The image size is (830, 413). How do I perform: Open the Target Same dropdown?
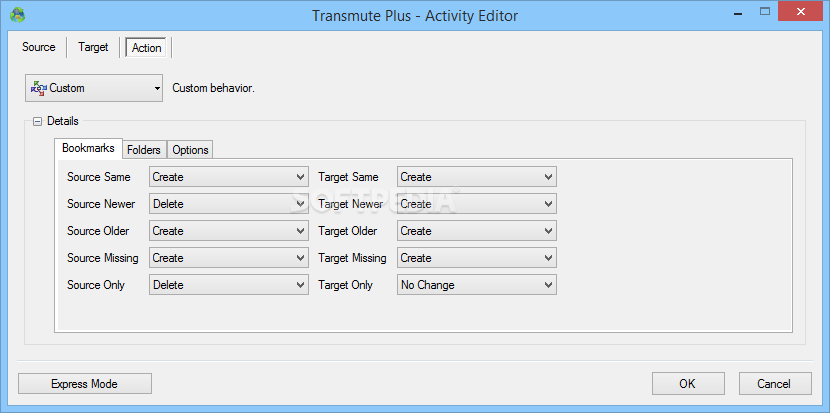(x=476, y=177)
